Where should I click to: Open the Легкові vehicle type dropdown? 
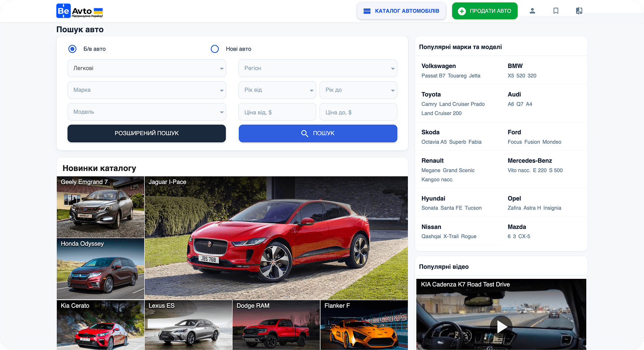pos(147,68)
